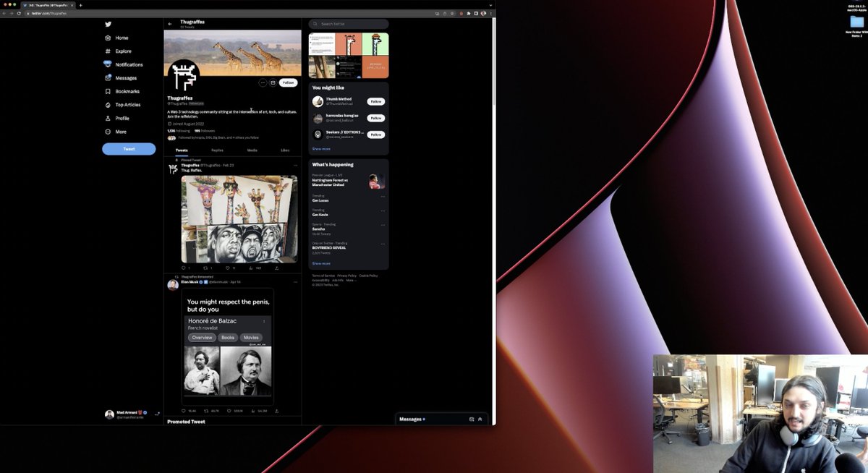Send a direct message via profile envelope icon
Viewport: 868px width, 473px height.
click(x=273, y=82)
